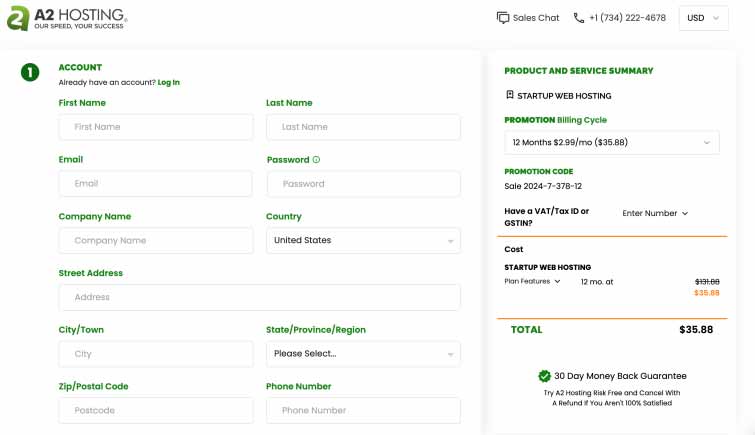
Task: Focus the Last Name field
Action: 363,127
